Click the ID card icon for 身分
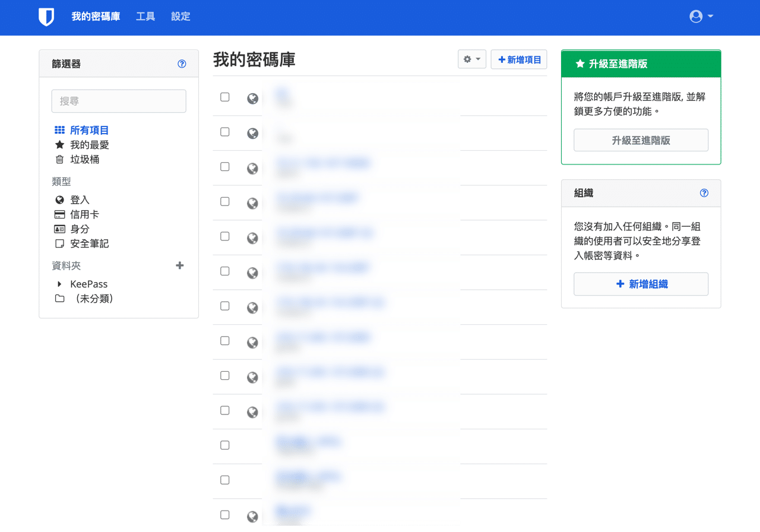The height and width of the screenshot is (532, 760). [x=59, y=229]
